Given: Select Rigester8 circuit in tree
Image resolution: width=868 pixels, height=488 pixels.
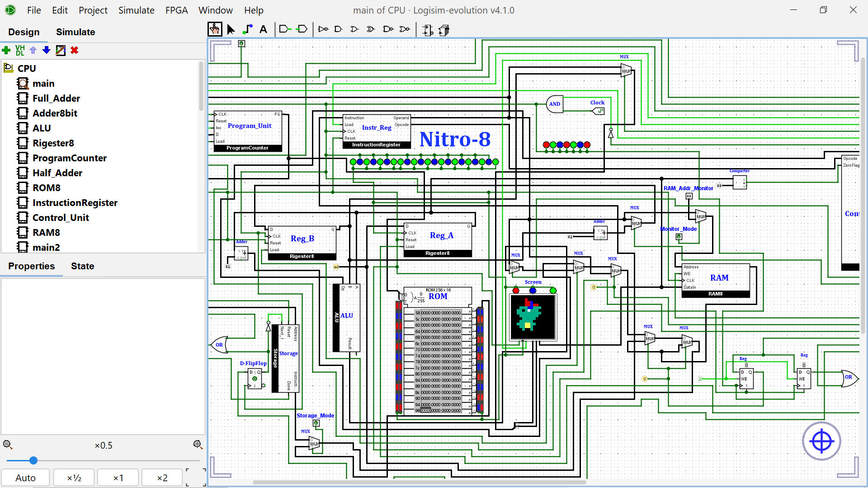Looking at the screenshot, I should click(x=53, y=143).
